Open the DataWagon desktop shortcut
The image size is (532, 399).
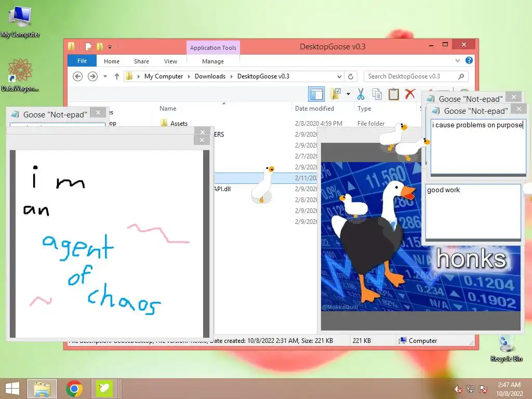click(x=20, y=75)
